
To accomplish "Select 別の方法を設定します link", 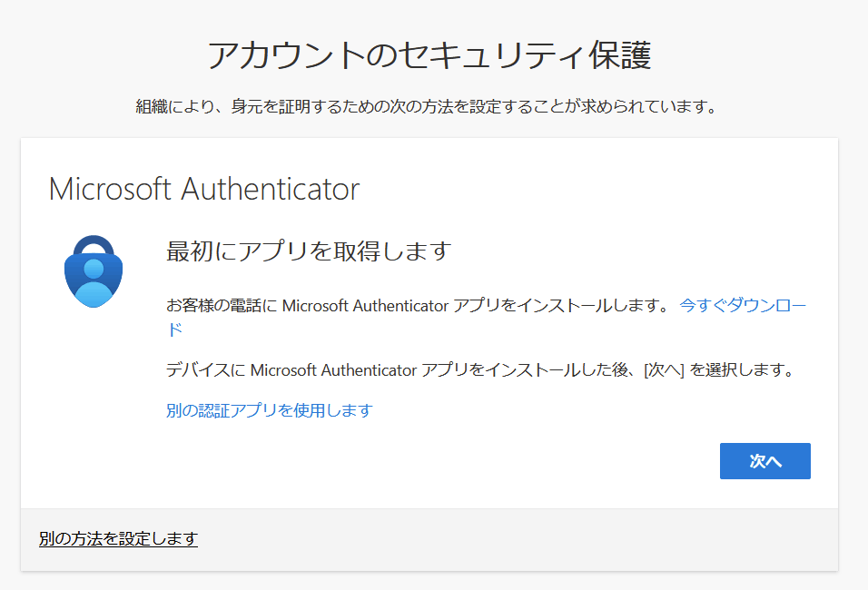I will pyautogui.click(x=118, y=538).
